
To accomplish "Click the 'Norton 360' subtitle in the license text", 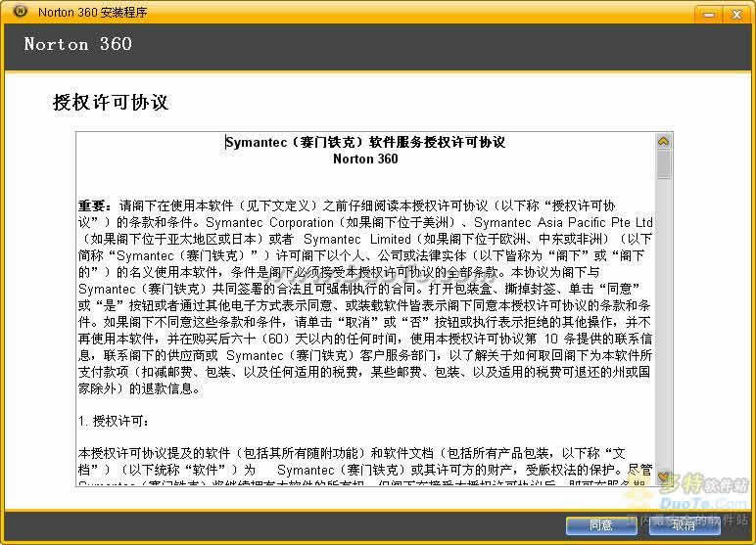I will 365,159.
